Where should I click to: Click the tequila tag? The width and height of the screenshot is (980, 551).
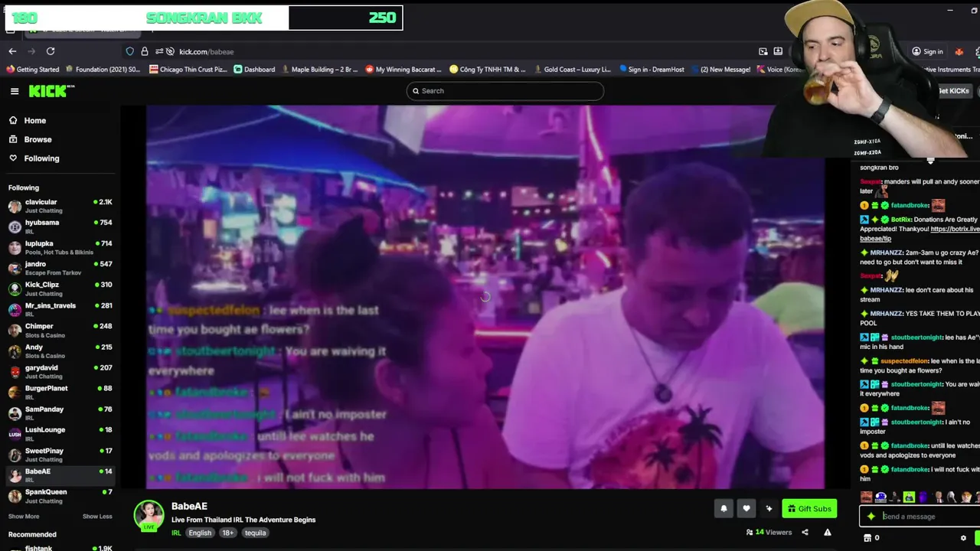[256, 533]
